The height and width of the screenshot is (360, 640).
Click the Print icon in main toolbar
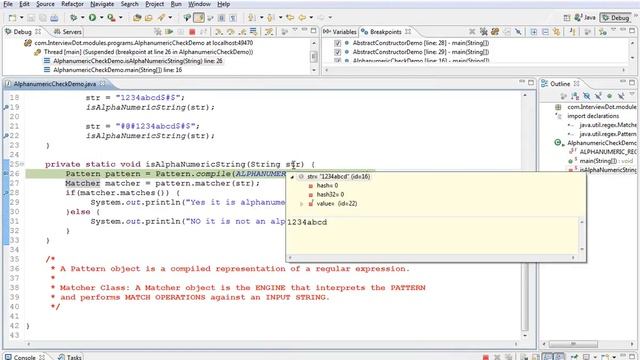pyautogui.click(x=54, y=18)
